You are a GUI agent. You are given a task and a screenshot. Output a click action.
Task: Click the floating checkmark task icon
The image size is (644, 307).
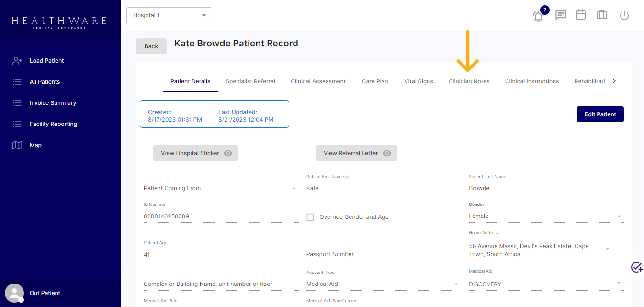pos(636,267)
